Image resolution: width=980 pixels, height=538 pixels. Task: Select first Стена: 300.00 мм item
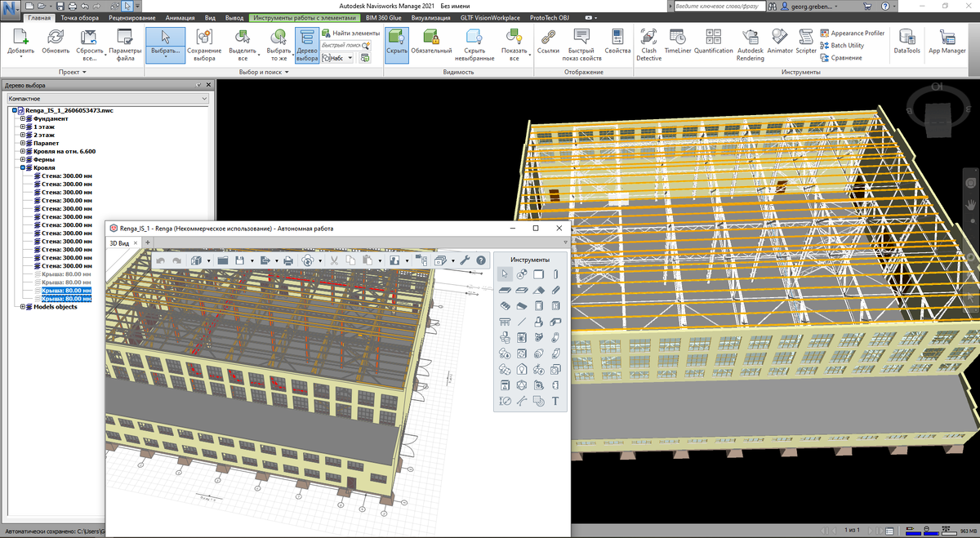67,176
